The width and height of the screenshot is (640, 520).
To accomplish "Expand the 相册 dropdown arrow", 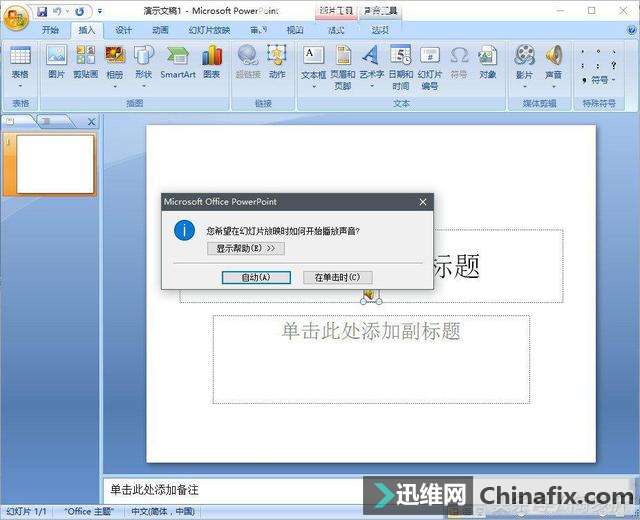I will click(115, 86).
